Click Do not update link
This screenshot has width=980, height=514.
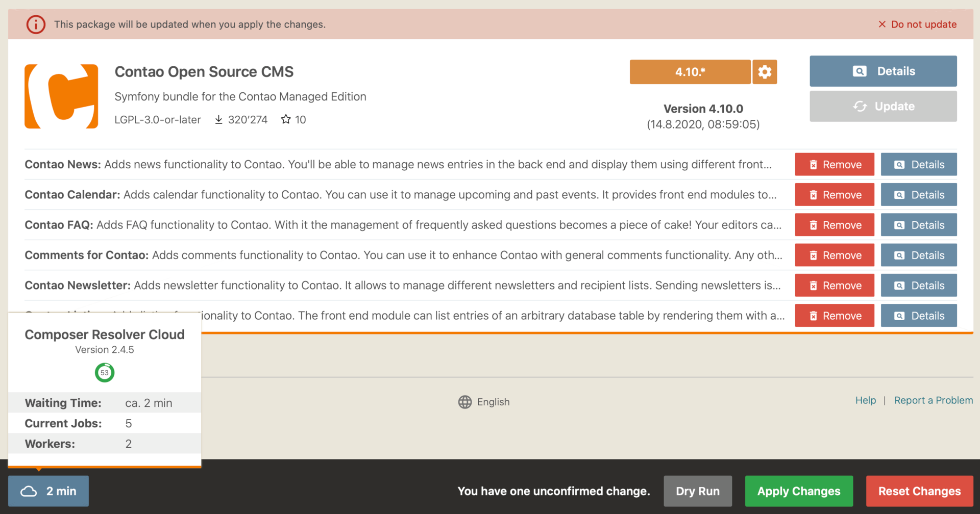pos(917,24)
